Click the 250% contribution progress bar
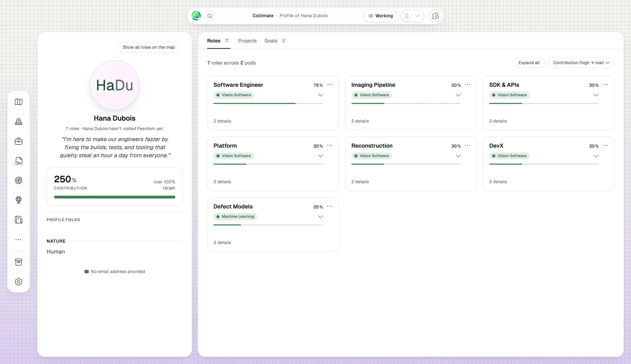The image size is (631, 364). click(115, 197)
